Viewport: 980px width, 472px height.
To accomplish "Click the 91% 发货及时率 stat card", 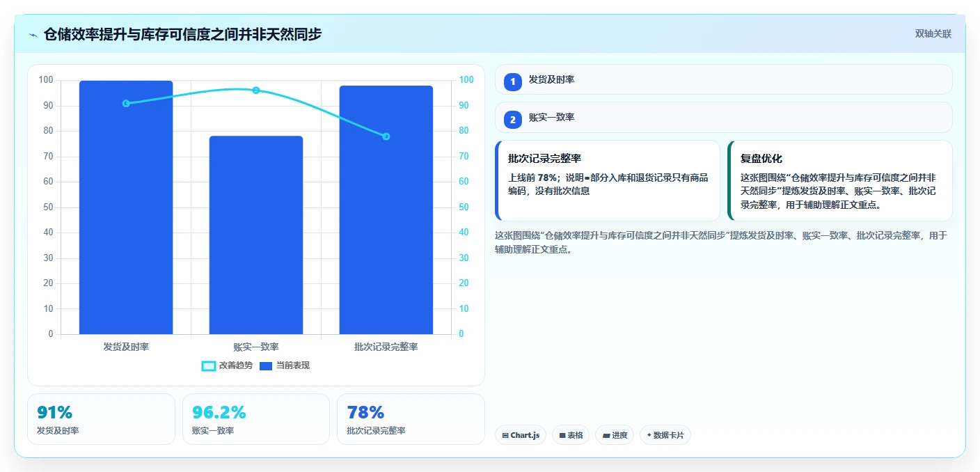I will (101, 418).
